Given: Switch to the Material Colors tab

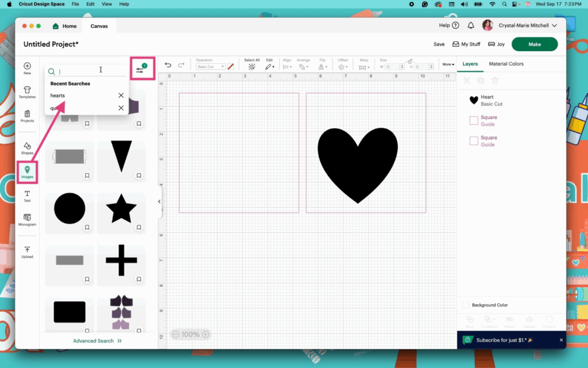Looking at the screenshot, I should [x=506, y=64].
